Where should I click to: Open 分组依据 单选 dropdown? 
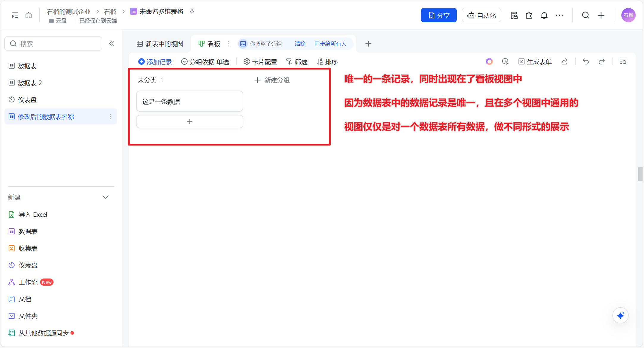click(x=205, y=62)
